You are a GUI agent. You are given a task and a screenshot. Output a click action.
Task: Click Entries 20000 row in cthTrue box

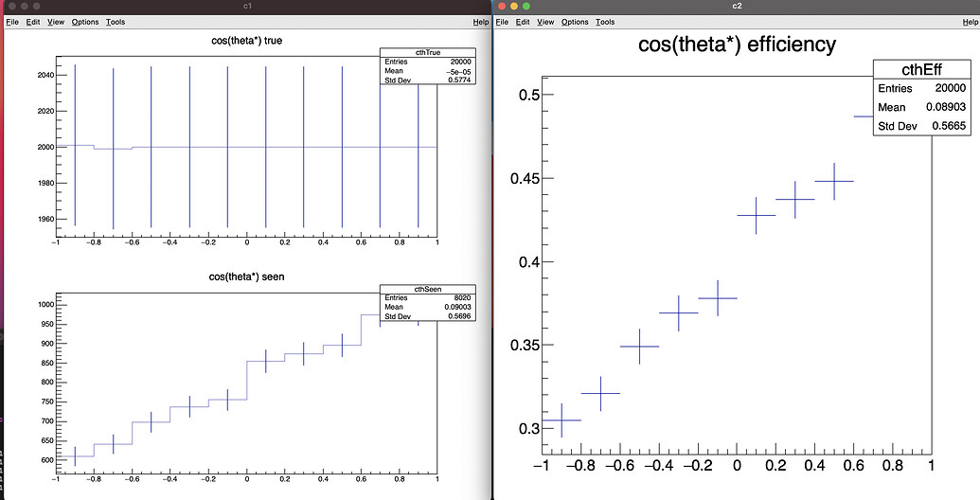click(428, 62)
